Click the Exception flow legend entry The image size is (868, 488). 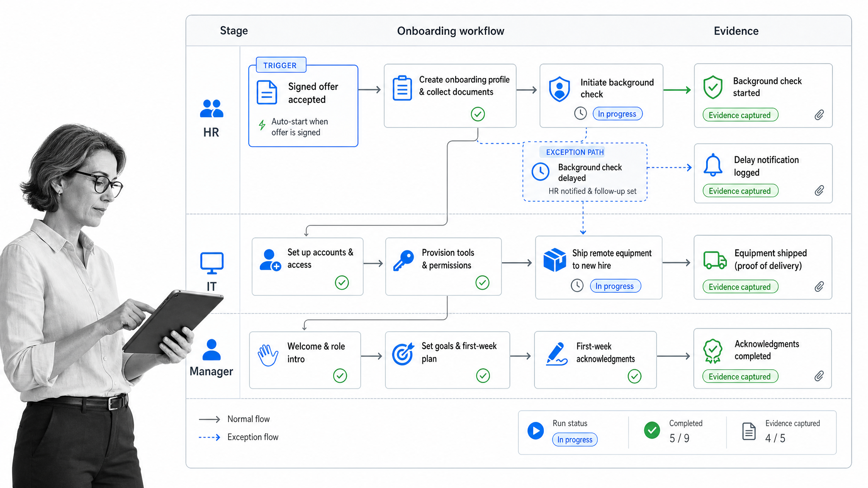click(x=239, y=437)
